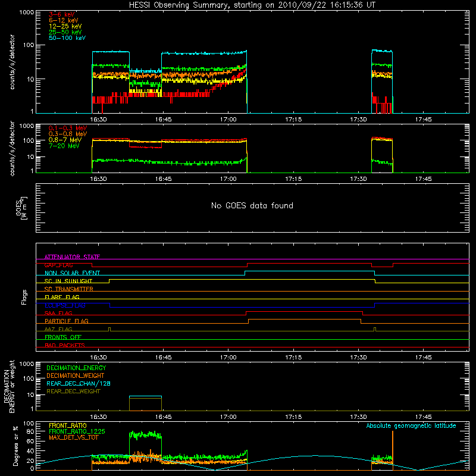Select the 6-12 keV legend label
This screenshot has width=476, height=476.
pyautogui.click(x=64, y=20)
